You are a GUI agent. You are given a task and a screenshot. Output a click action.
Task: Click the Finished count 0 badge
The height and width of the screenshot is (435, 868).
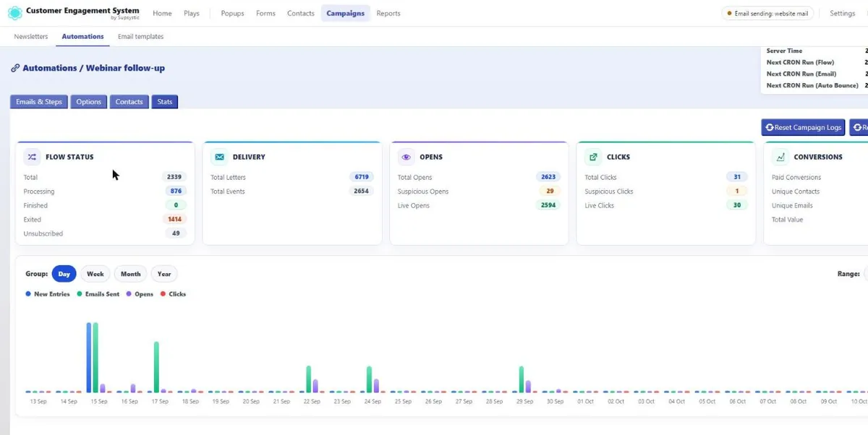pos(176,205)
